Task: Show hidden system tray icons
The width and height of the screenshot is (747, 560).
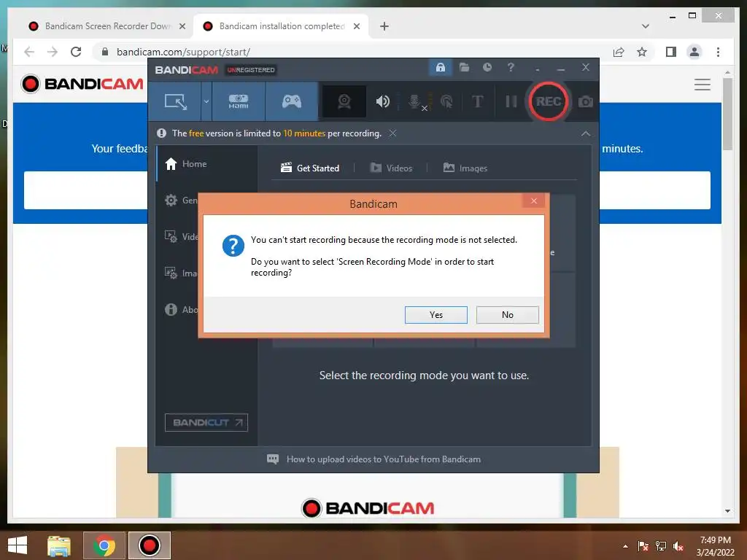Action: click(625, 546)
